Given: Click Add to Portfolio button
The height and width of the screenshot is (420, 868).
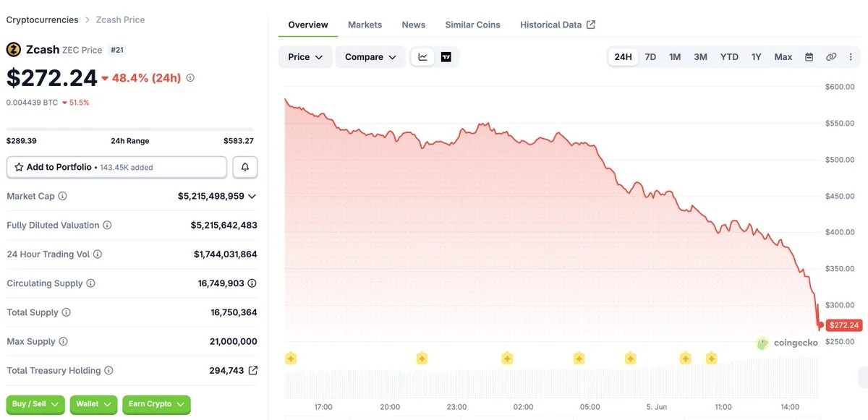Looking at the screenshot, I should [116, 167].
